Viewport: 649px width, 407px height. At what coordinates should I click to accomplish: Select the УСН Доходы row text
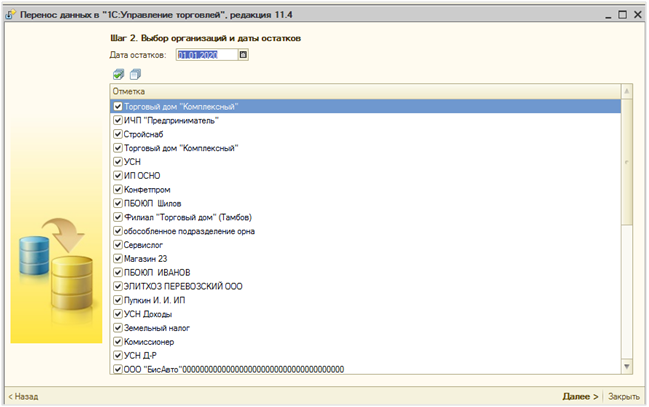tap(148, 314)
